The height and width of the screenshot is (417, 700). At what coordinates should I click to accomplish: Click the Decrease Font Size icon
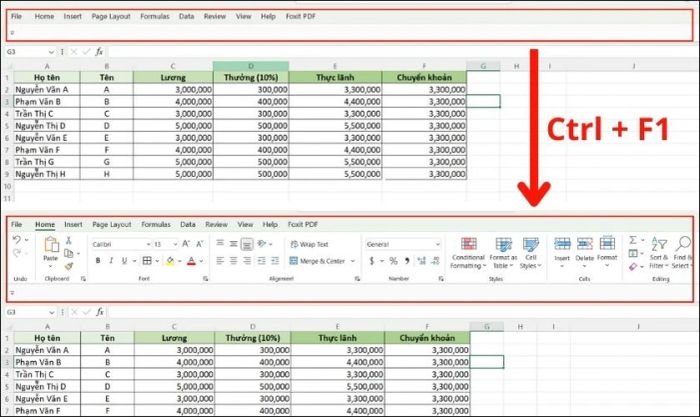[200, 244]
